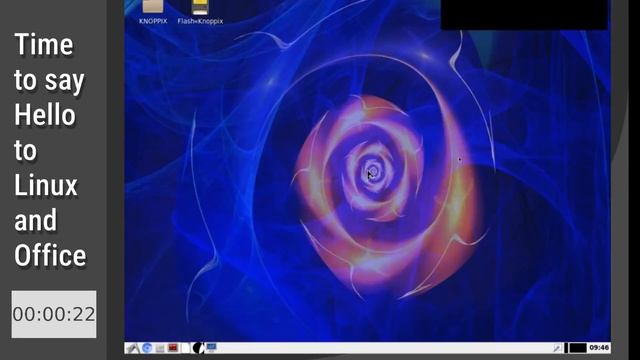Image resolution: width=640 pixels, height=360 pixels.
Task: Open the KNOPPIX desktop folder icon
Action: pos(153,7)
